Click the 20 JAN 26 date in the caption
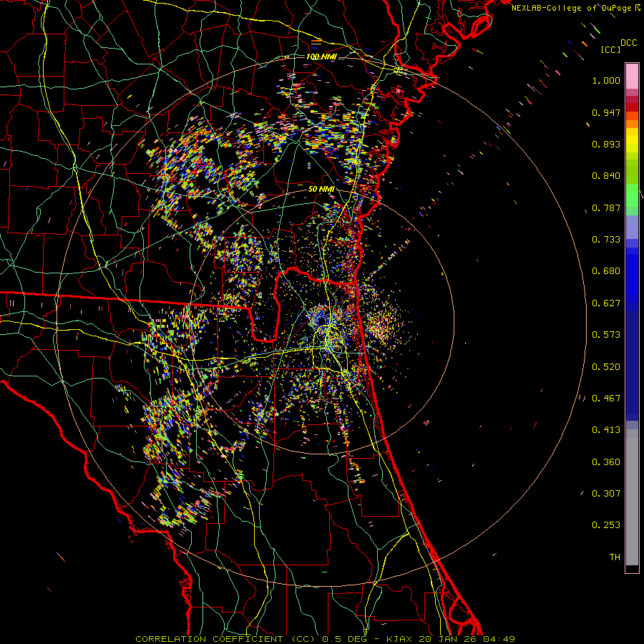The image size is (644, 644). point(447,639)
